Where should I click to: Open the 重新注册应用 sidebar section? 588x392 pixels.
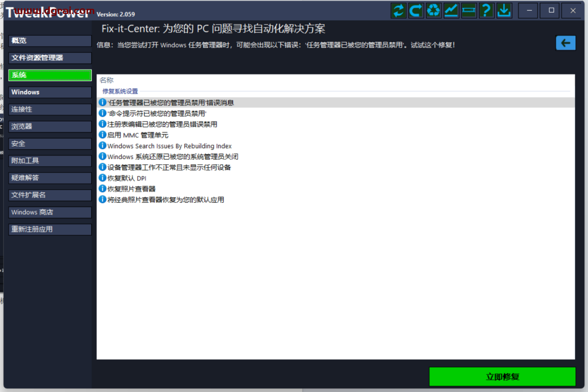[50, 230]
